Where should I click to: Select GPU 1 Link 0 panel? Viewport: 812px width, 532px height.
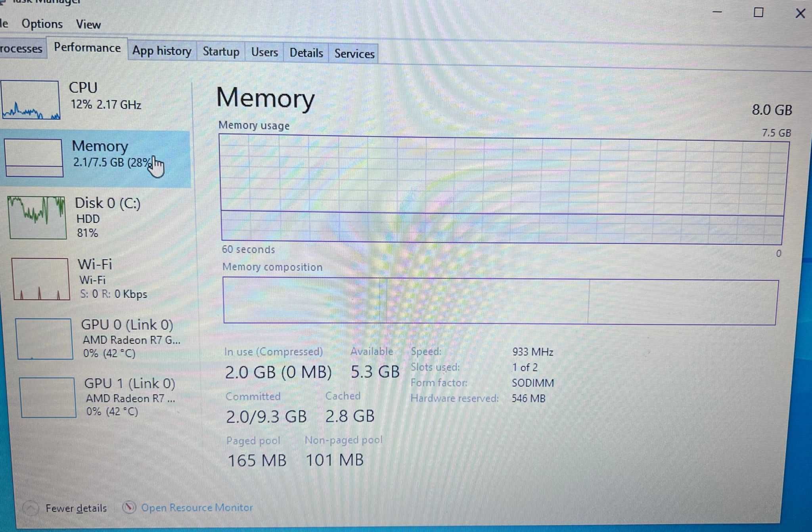pos(95,398)
